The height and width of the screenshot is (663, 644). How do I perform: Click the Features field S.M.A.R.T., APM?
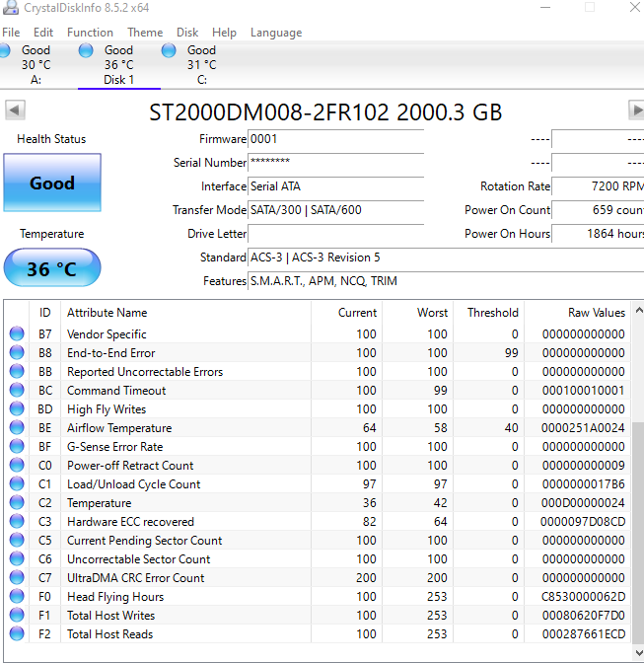[446, 281]
